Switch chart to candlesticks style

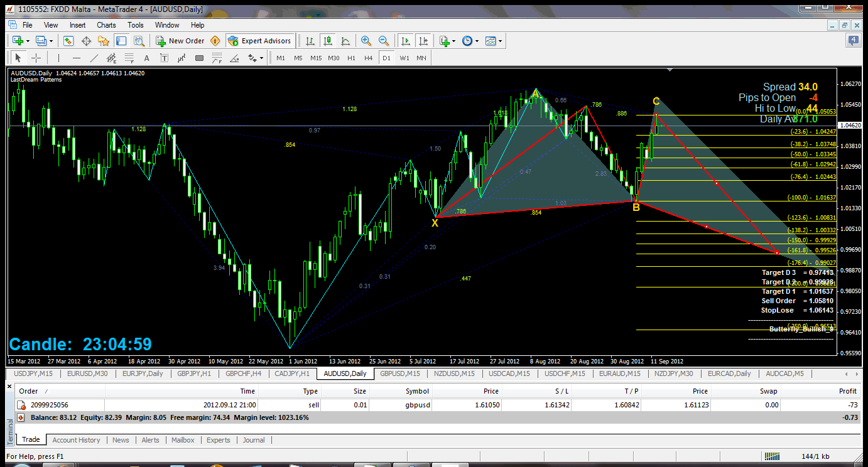coord(327,41)
